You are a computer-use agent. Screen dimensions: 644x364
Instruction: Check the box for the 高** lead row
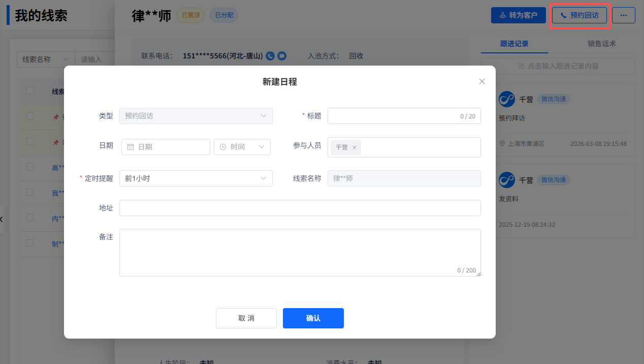[30, 167]
